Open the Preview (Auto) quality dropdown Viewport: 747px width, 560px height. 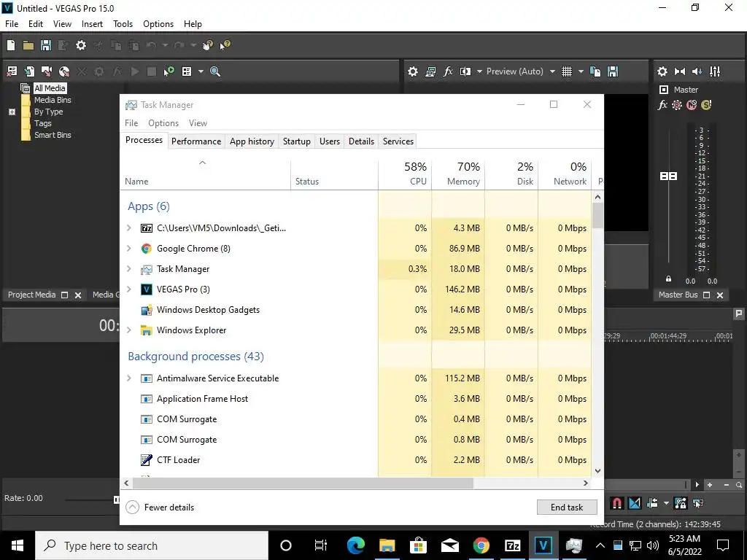tap(552, 71)
